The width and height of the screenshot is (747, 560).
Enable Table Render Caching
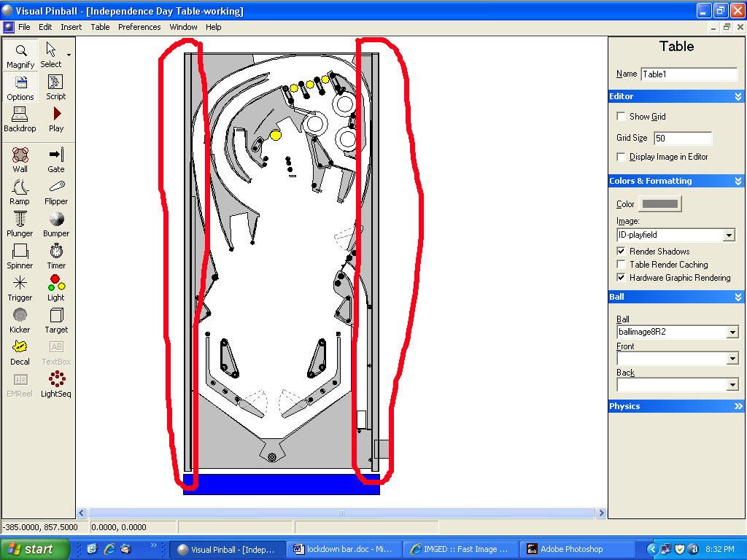(x=621, y=265)
